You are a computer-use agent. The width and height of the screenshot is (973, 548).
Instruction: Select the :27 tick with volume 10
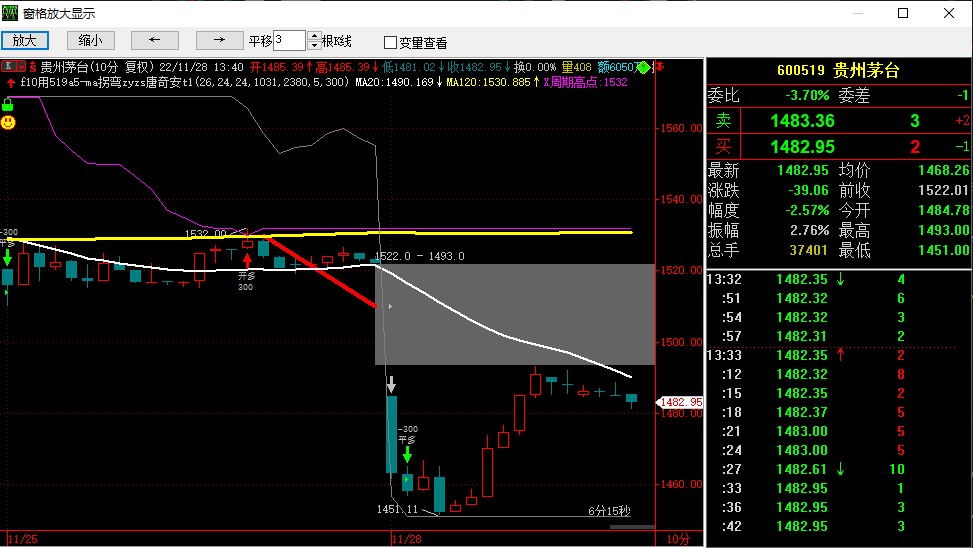point(839,469)
